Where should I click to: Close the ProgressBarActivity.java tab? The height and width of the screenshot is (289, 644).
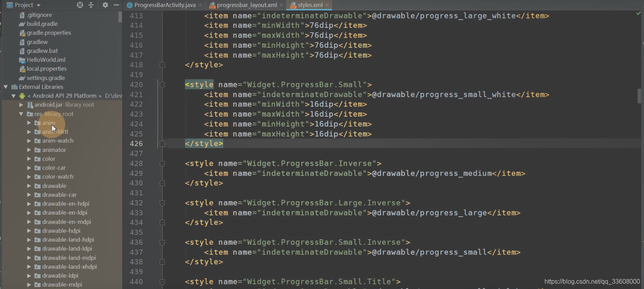click(x=200, y=5)
